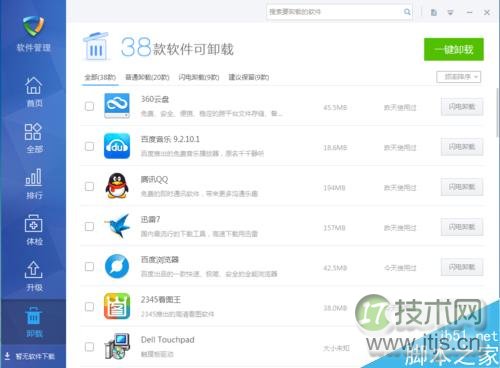Screen dimensions: 500x368
Task: Check the 360云盘 checkbox
Action: click(x=89, y=106)
